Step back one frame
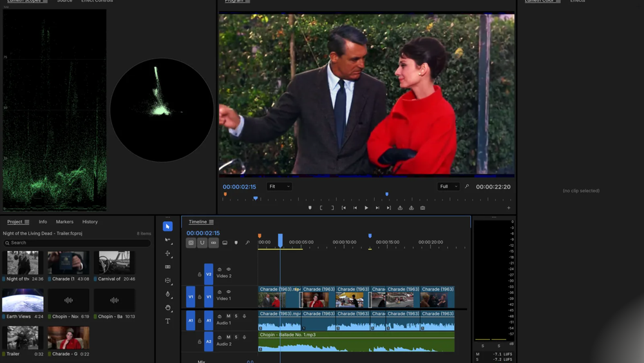This screenshot has width=644, height=363. [x=355, y=208]
